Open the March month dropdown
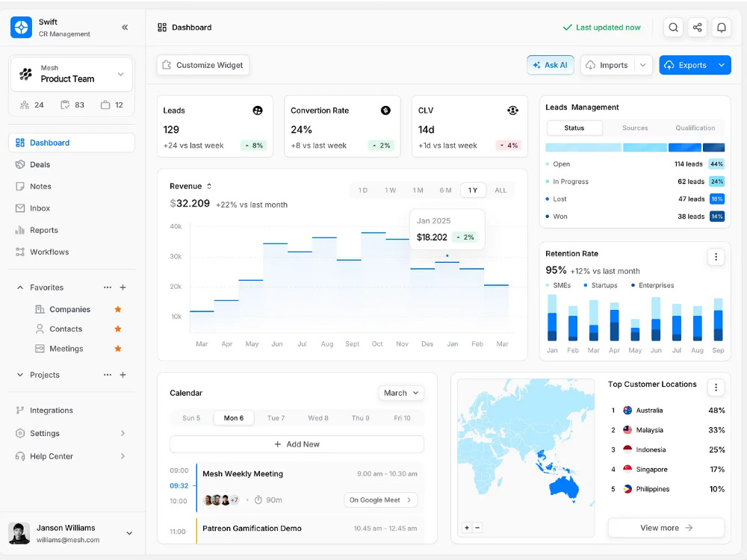Screen dimensions: 747x560 pyautogui.click(x=401, y=393)
